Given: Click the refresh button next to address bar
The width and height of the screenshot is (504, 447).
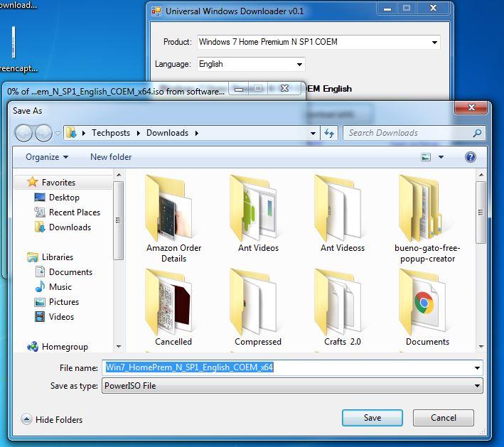Looking at the screenshot, I should pos(329,133).
